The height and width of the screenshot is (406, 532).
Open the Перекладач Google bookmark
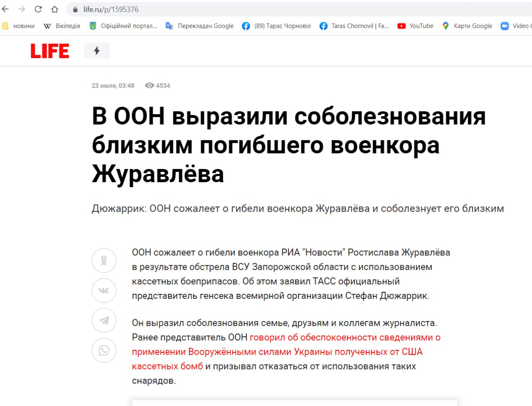[x=199, y=26]
